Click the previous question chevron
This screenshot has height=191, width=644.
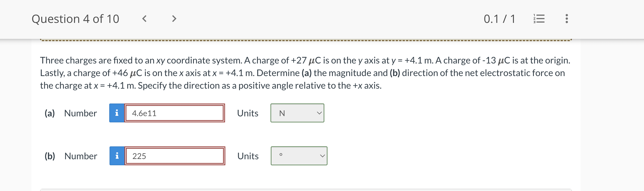coord(144,19)
